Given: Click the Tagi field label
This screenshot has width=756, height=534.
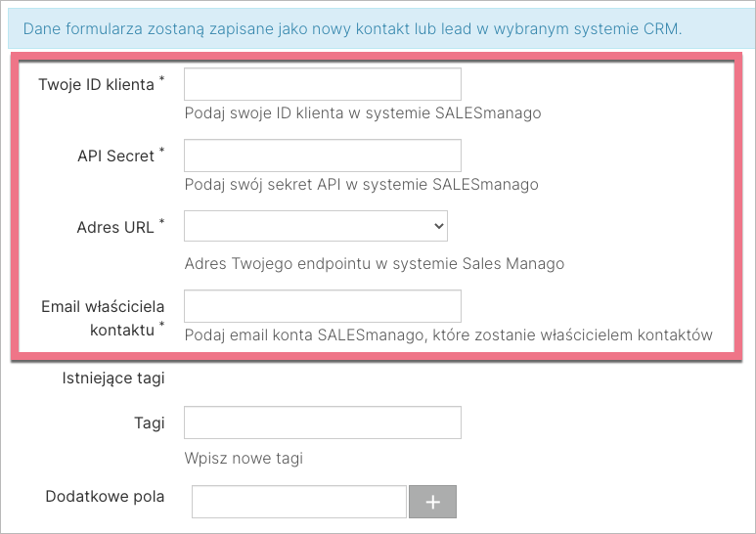Looking at the screenshot, I should pos(149,423).
